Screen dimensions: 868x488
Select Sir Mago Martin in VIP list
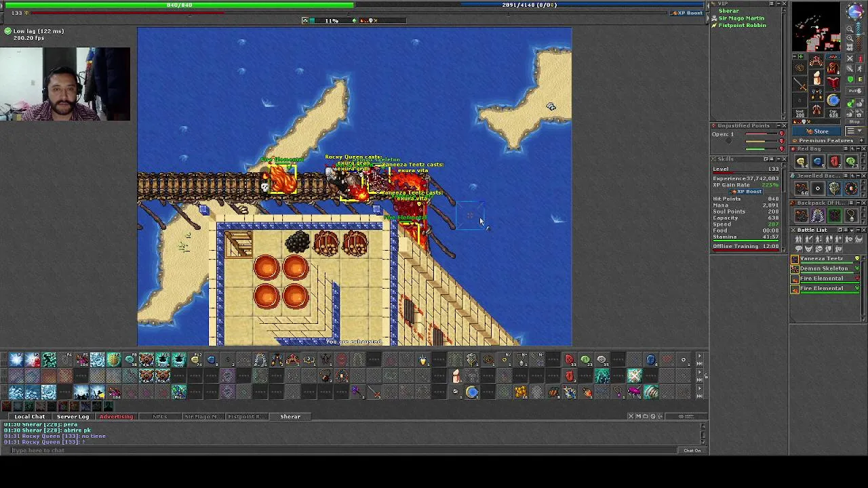(x=741, y=18)
